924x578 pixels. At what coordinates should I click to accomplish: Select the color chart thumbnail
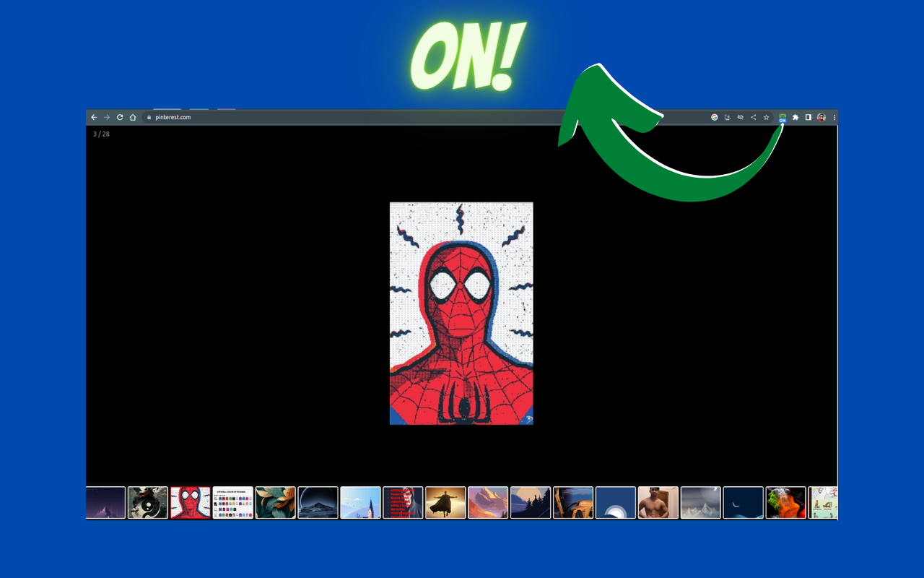pyautogui.click(x=233, y=502)
